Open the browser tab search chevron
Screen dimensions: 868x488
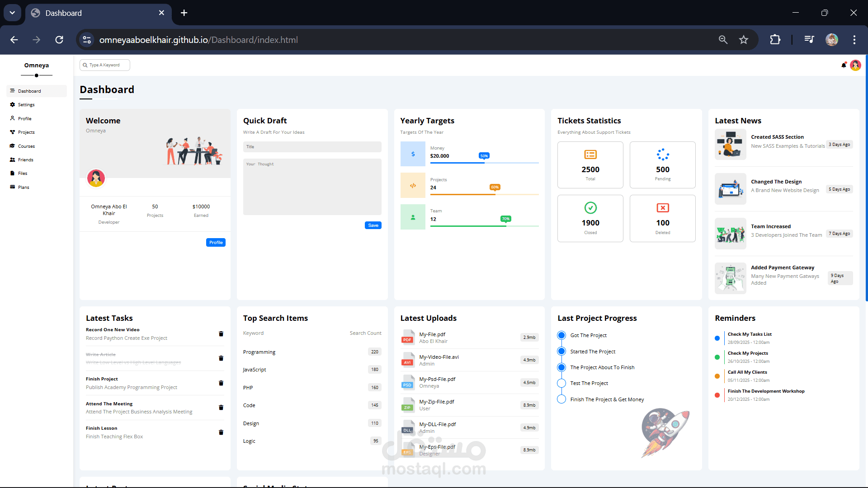coord(12,13)
